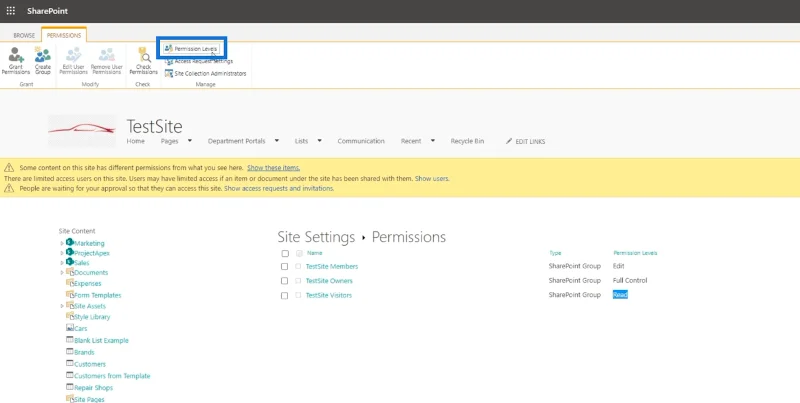Screen dimensions: 800x403
Task: Expand the Documents tree node
Action: coord(62,273)
